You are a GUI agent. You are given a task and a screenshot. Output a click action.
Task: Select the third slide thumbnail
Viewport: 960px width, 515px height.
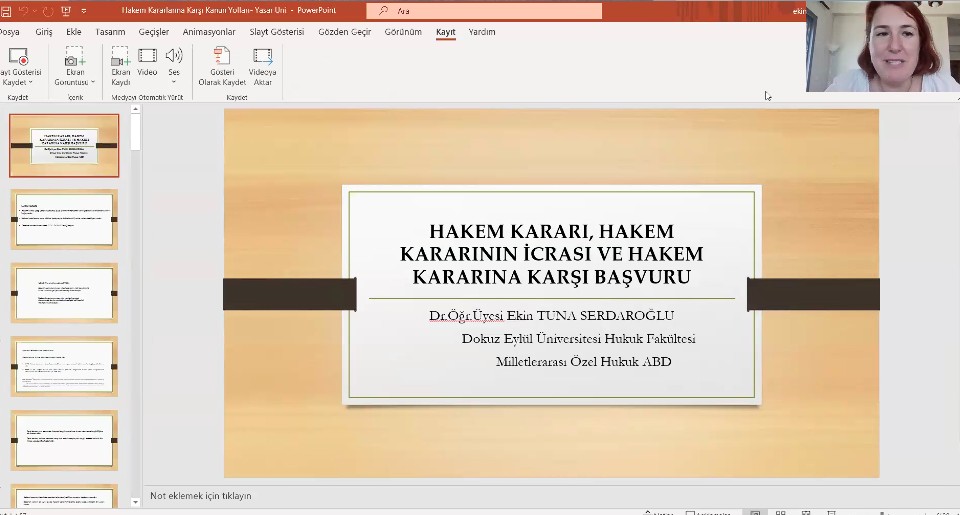[x=64, y=293]
